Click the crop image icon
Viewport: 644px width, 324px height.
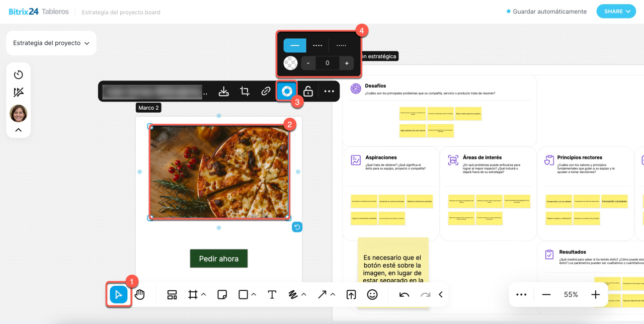(245, 92)
